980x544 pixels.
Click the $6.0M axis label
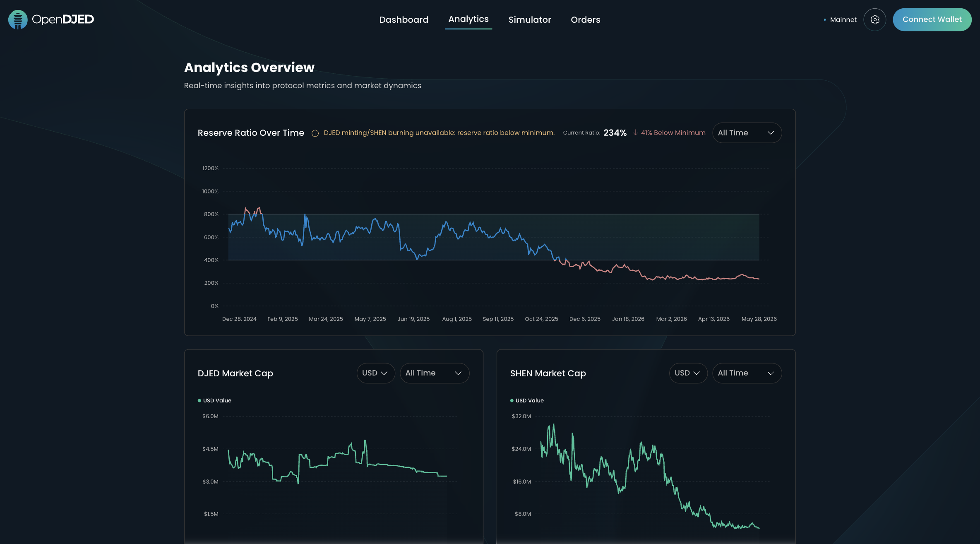210,416
